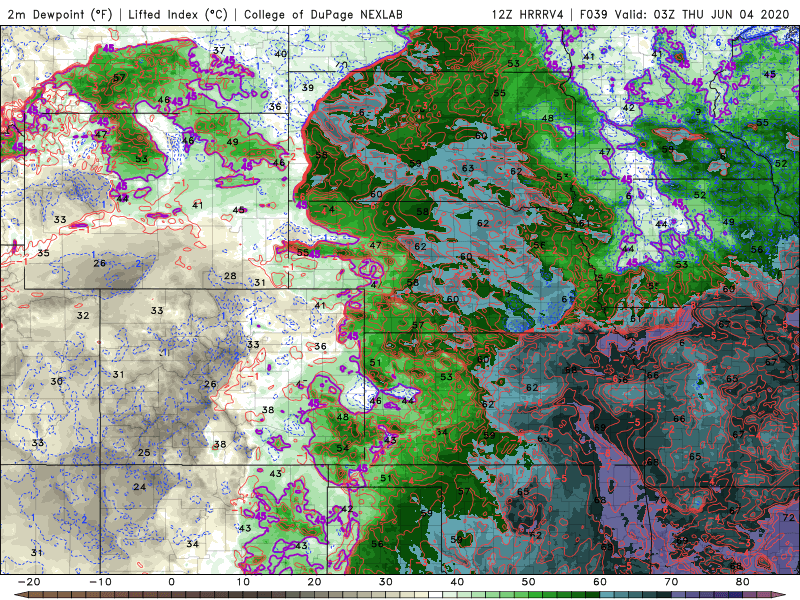Click the -20 label on the color scale
Viewport: 800px width, 600px height.
[29, 582]
